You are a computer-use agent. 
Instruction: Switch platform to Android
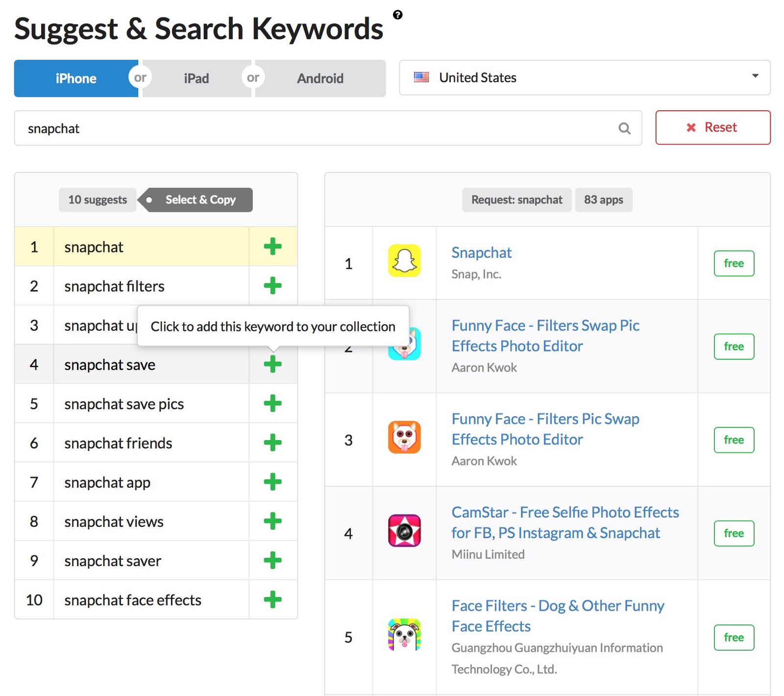tap(320, 78)
